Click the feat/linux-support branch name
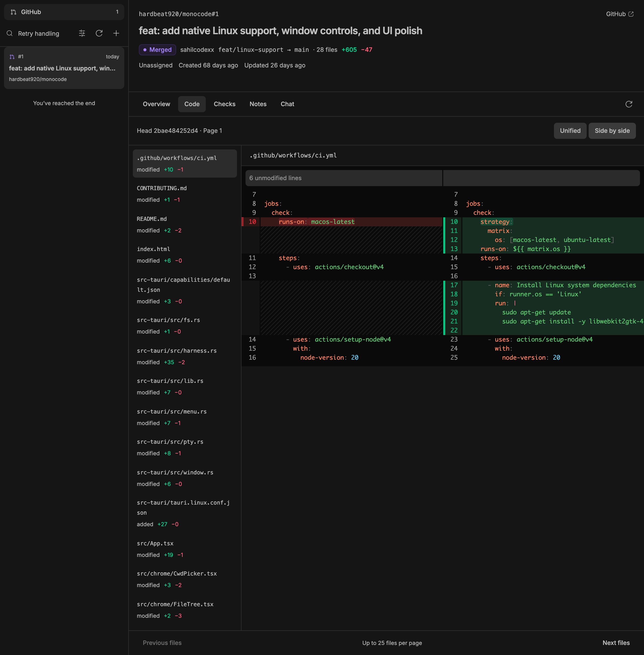This screenshot has height=655, width=644. 251,50
